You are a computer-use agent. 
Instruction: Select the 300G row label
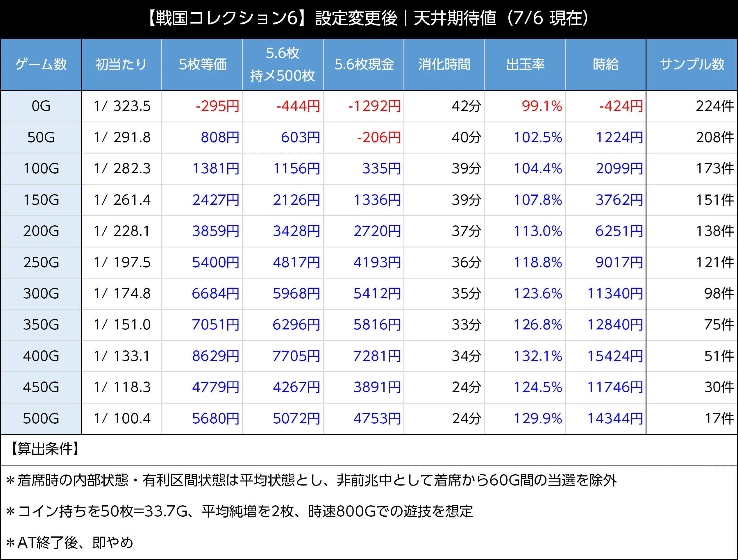pyautogui.click(x=41, y=294)
